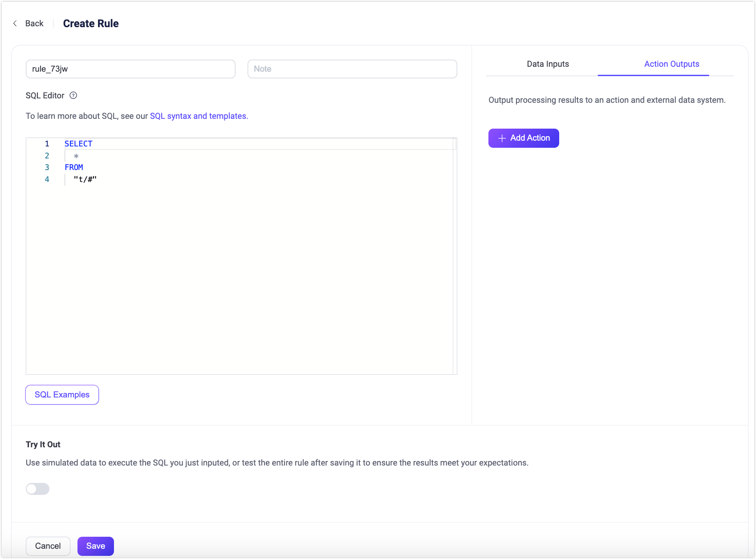Screen dimensions: 756x559
Task: Click into the Note input field
Action: coord(352,69)
